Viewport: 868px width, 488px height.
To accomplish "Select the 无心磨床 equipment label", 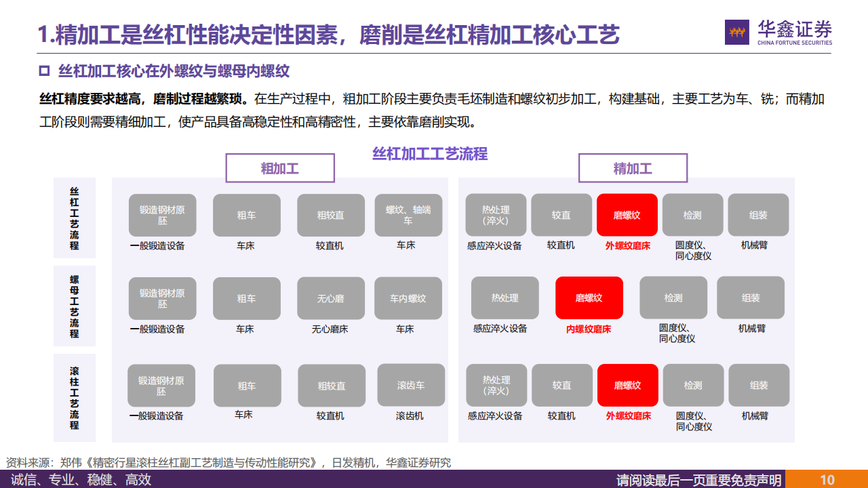I will (330, 329).
